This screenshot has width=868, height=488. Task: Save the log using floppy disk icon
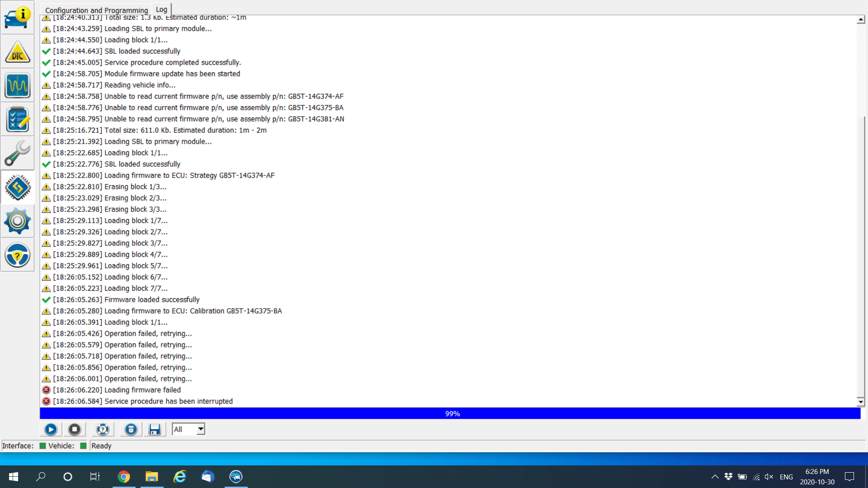coord(155,429)
